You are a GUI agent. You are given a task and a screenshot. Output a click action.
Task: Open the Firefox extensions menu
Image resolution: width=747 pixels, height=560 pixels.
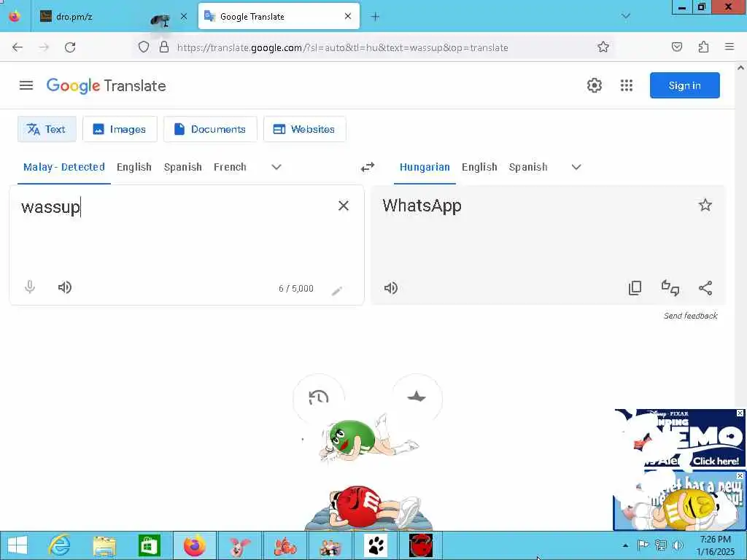(704, 47)
